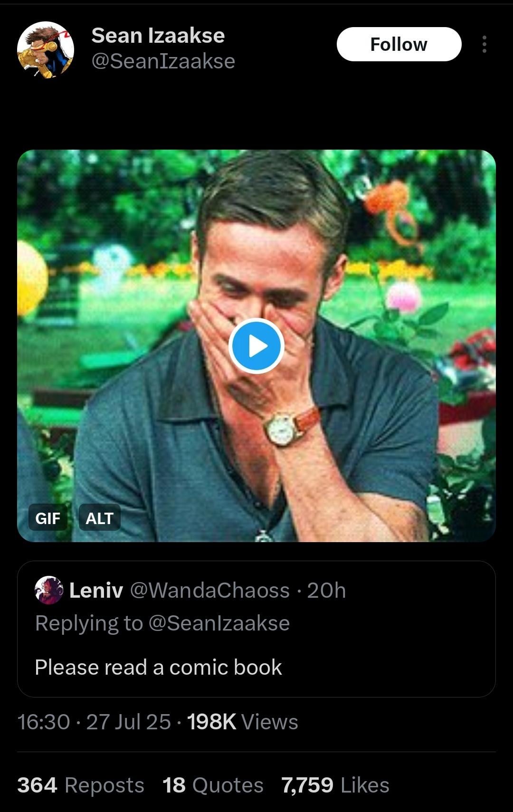Click the Leniv display name
The image size is (513, 812).
[96, 591]
